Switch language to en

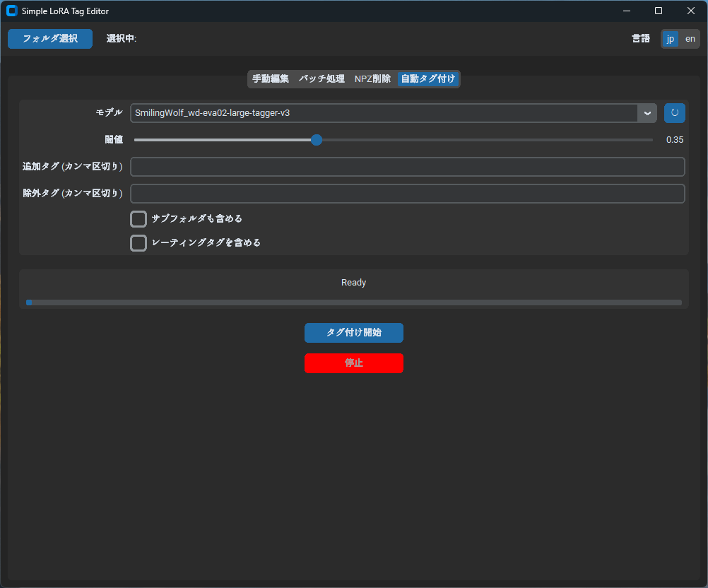690,39
